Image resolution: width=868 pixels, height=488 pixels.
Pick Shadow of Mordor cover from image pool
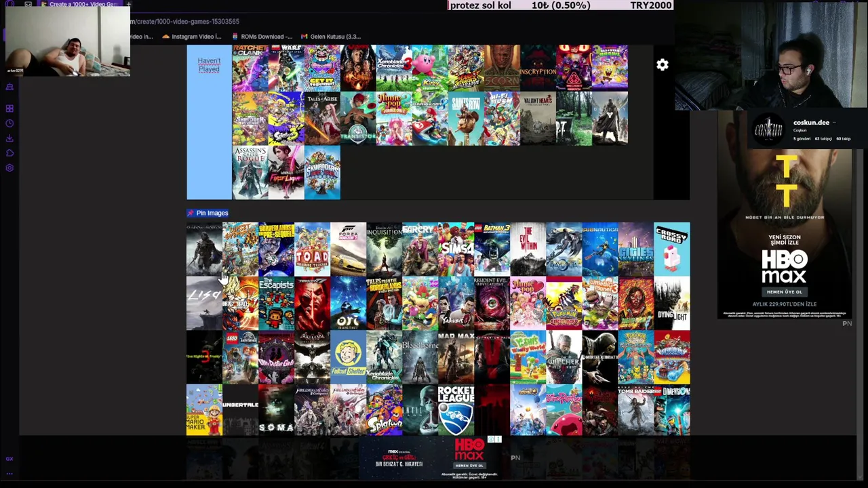tap(204, 249)
